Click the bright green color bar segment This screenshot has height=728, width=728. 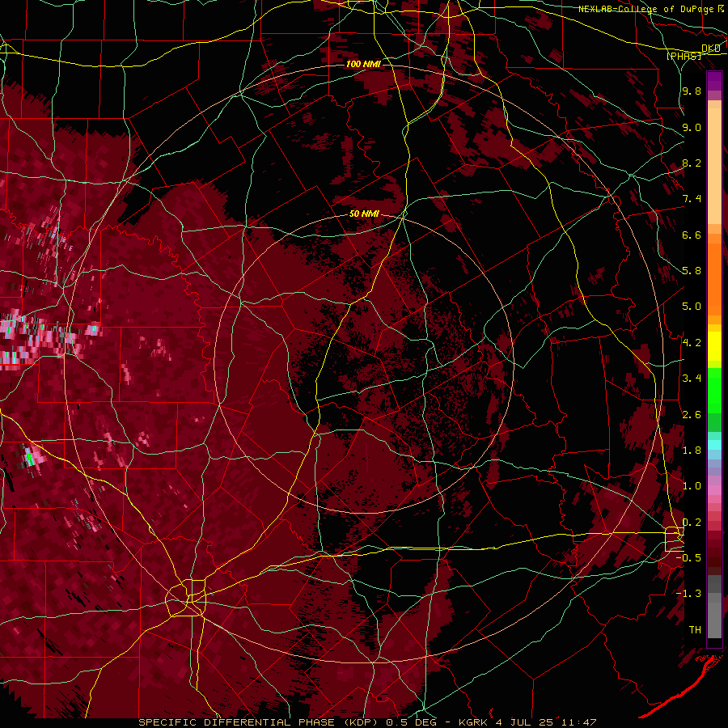pos(714,391)
